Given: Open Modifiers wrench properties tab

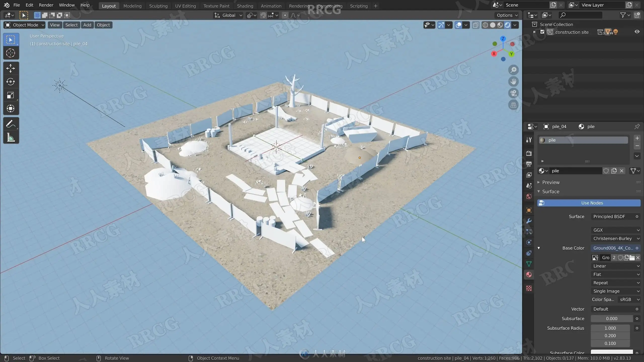Looking at the screenshot, I should point(529,221).
